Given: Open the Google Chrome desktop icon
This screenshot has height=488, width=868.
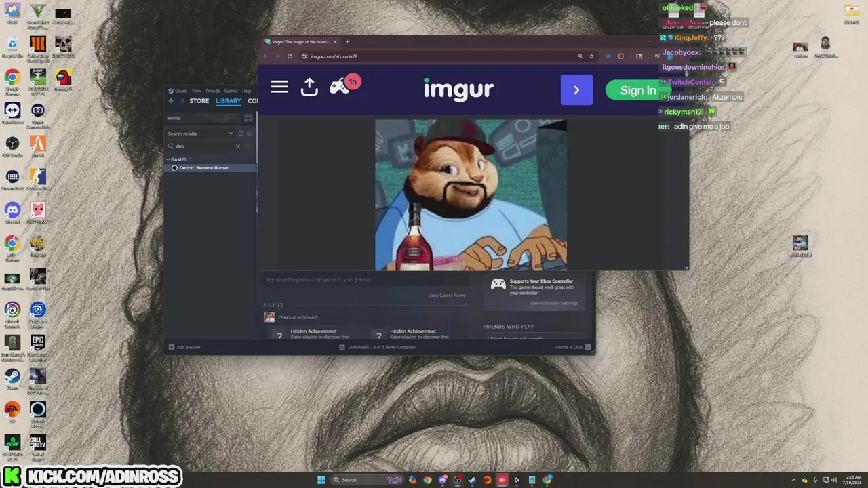Looking at the screenshot, I should click(x=12, y=81).
